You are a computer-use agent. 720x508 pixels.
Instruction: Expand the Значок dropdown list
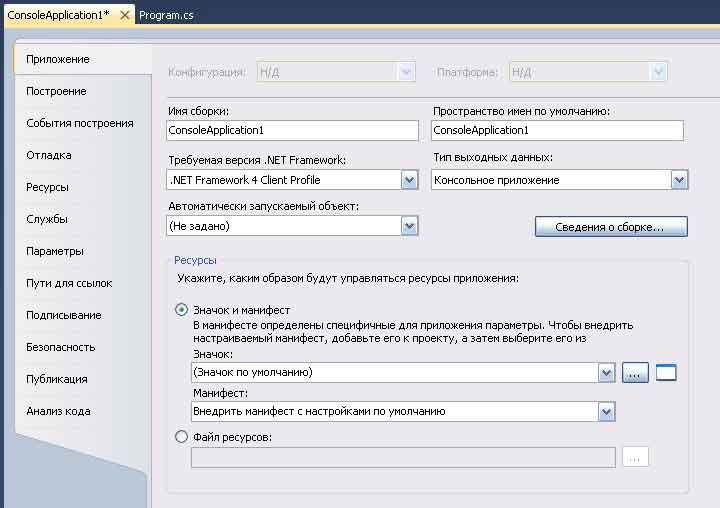click(607, 373)
